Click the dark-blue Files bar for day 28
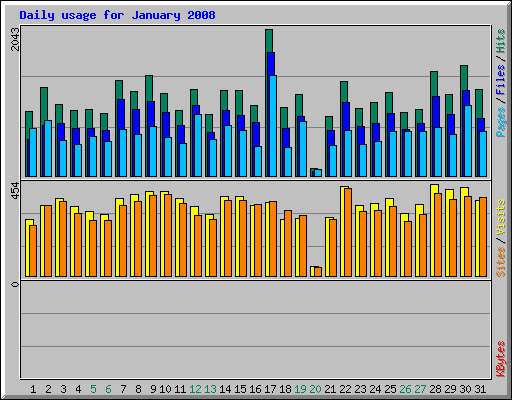512x400 pixels. (436, 112)
